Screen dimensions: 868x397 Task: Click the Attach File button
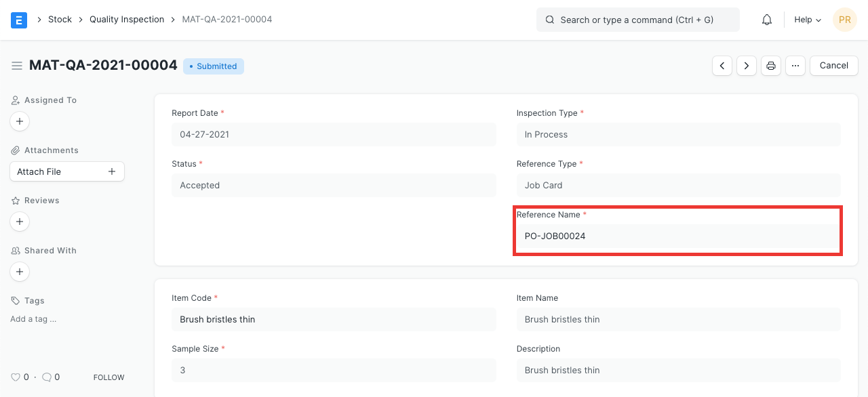click(x=66, y=171)
